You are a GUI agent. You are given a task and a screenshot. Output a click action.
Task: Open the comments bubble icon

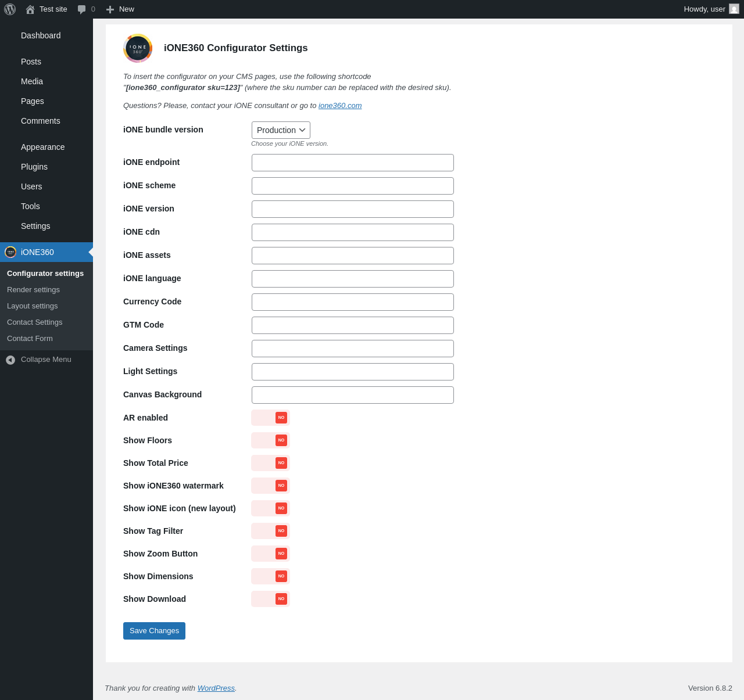point(82,9)
